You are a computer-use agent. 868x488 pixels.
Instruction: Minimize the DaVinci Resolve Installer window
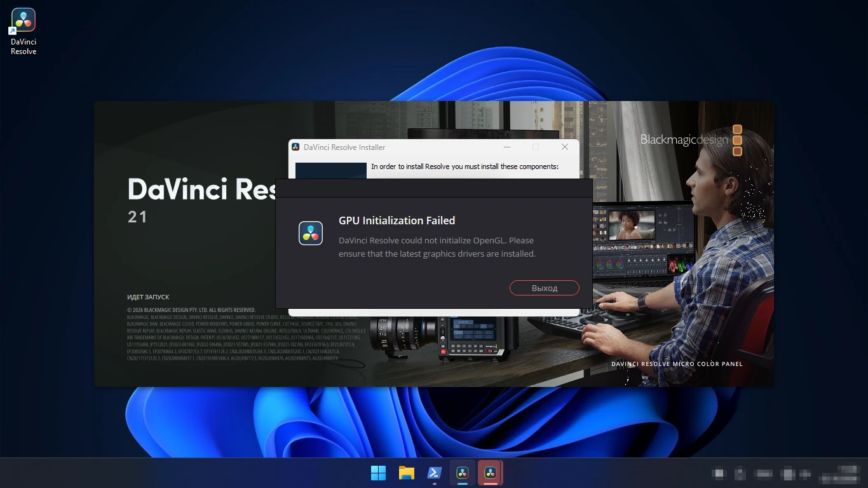(x=507, y=147)
